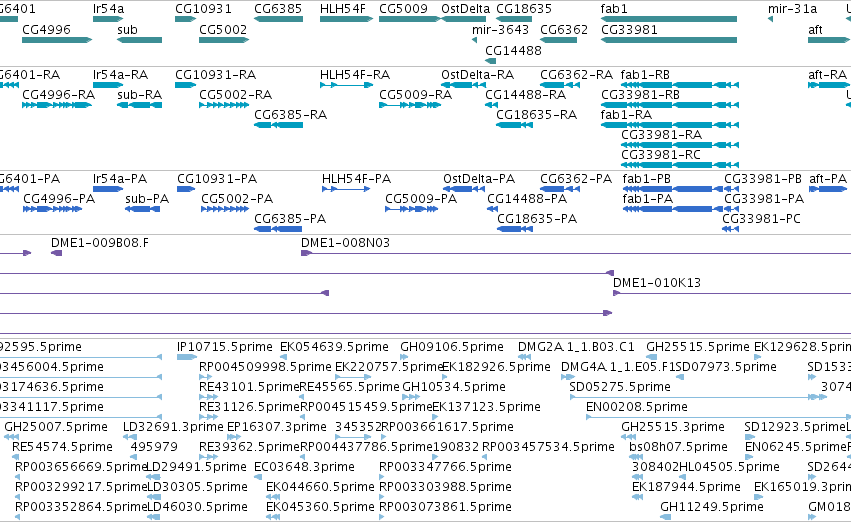Select the aft gene bar
Viewport: 851px width, 522px height.
828,40
